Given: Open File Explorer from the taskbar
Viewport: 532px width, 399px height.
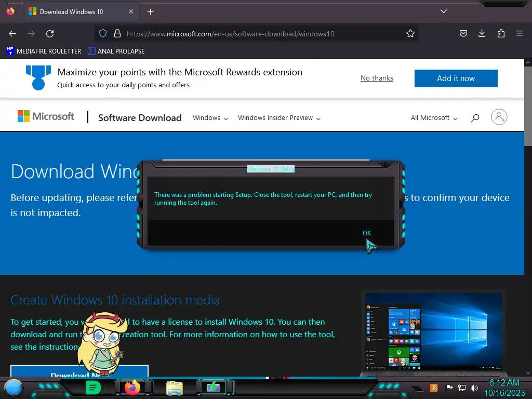Looking at the screenshot, I should click(175, 388).
